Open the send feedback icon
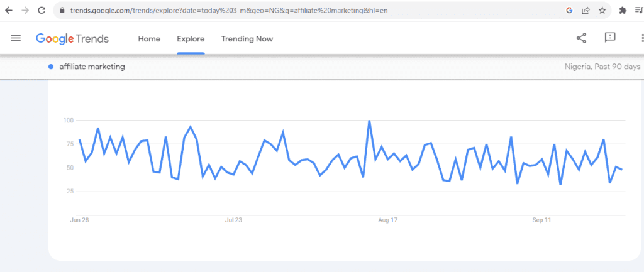This screenshot has height=272, width=644. pos(609,38)
